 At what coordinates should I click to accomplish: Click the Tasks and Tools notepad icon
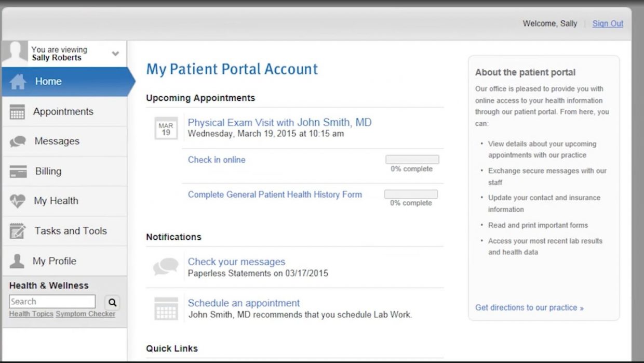tap(17, 230)
